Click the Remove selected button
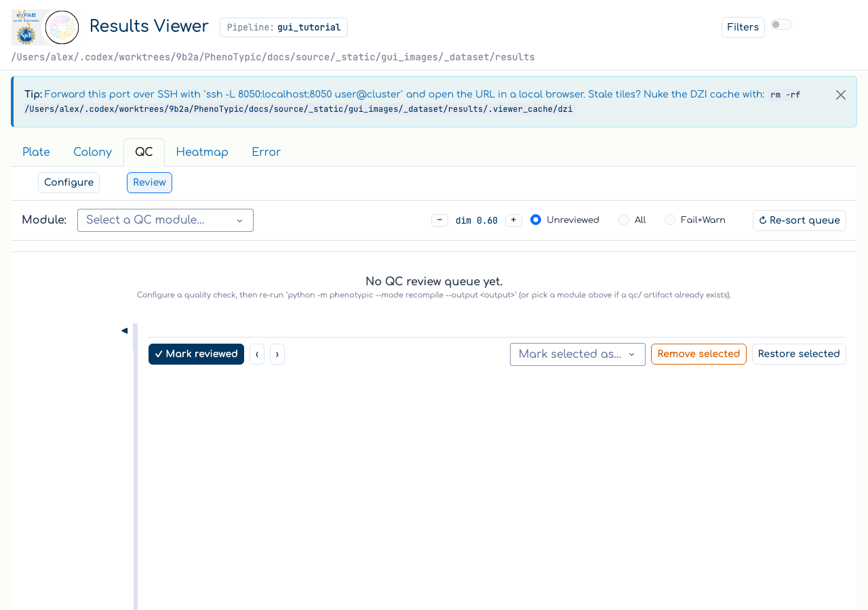 point(698,354)
